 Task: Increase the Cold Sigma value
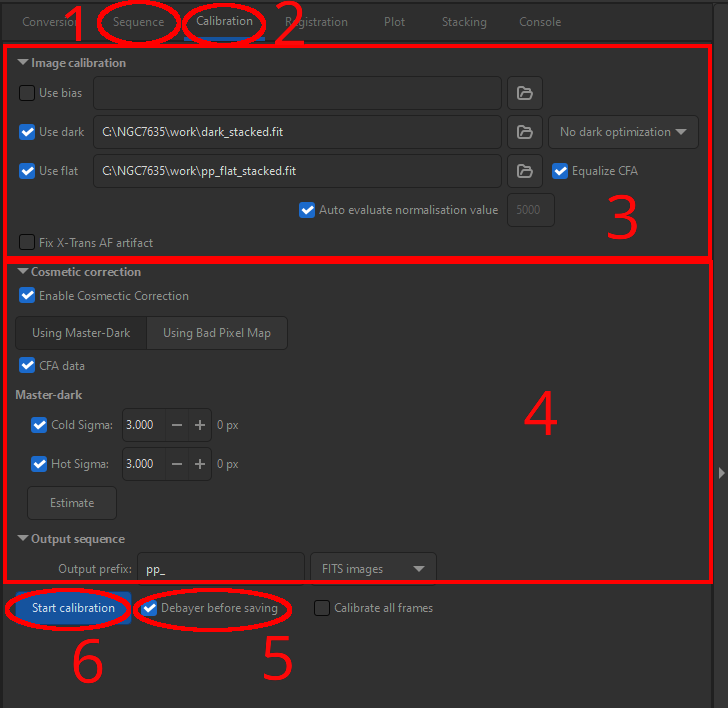[x=200, y=425]
